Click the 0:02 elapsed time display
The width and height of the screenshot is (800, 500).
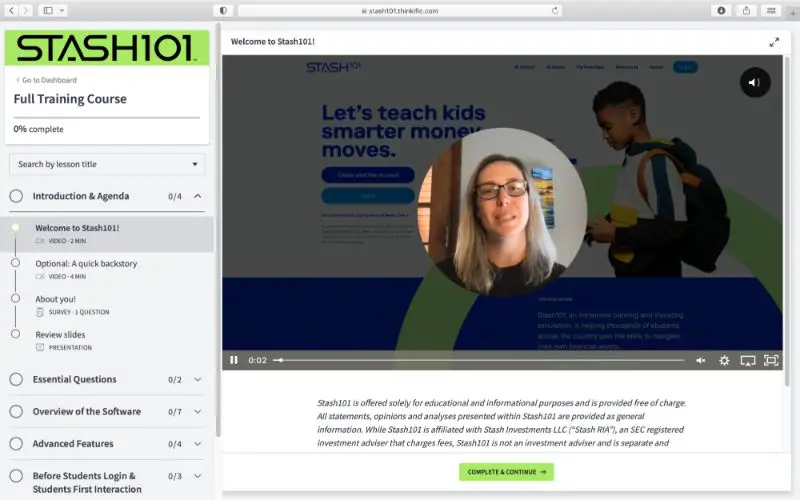coord(258,360)
